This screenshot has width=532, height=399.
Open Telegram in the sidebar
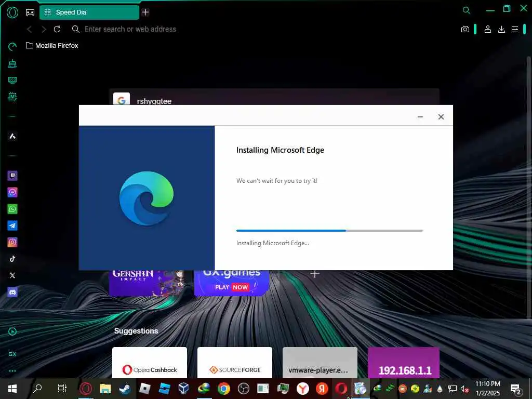pyautogui.click(x=12, y=225)
